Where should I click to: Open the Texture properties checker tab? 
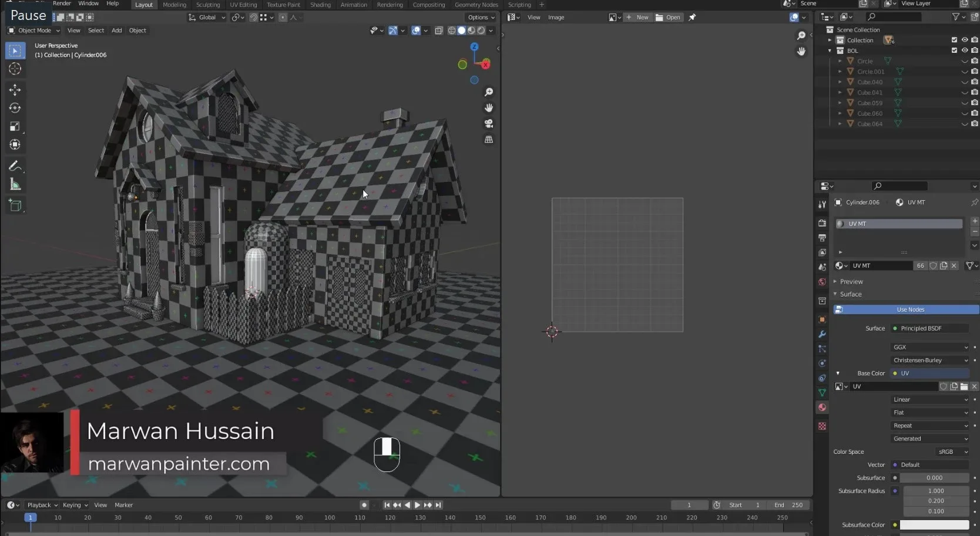pyautogui.click(x=822, y=426)
